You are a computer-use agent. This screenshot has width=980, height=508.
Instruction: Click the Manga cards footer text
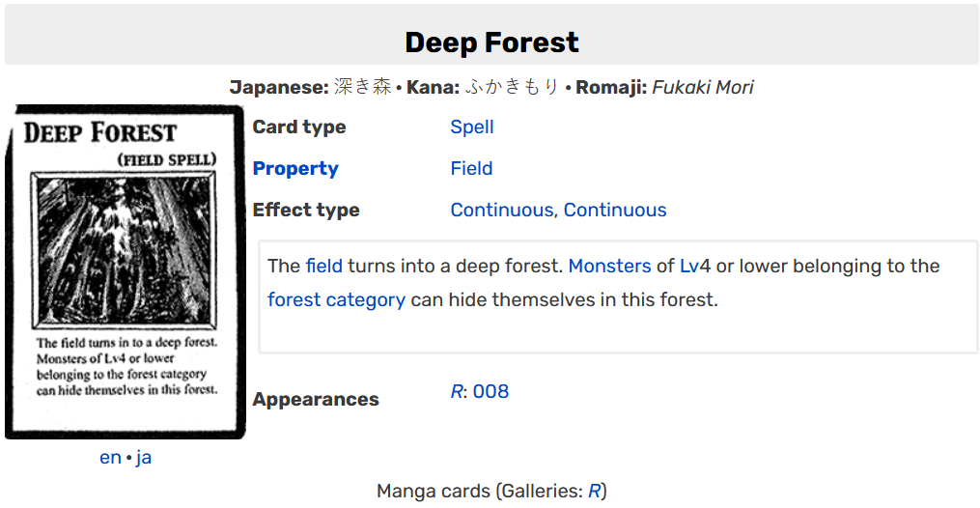[434, 492]
